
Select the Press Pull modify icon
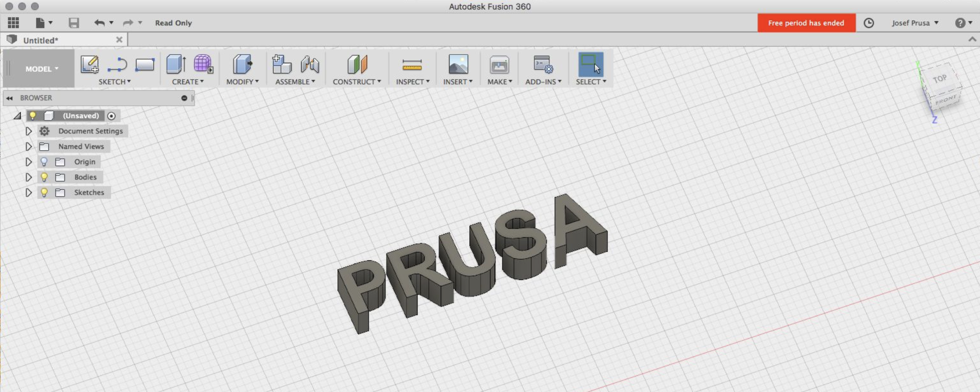242,64
